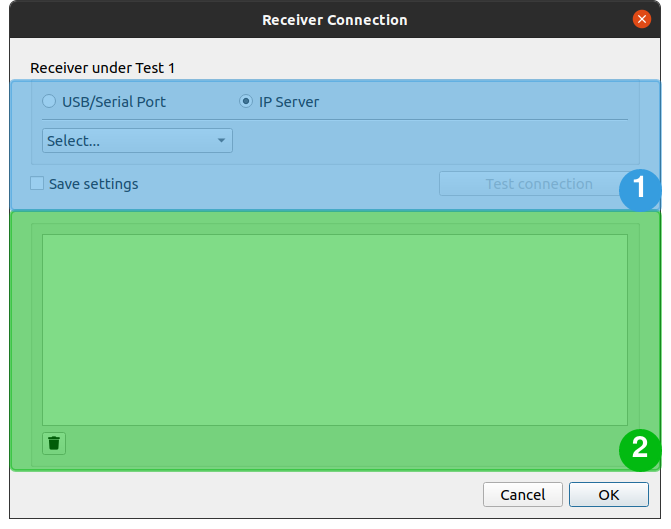The image size is (671, 529).
Task: Open the "Select..." combo box
Action: point(130,141)
